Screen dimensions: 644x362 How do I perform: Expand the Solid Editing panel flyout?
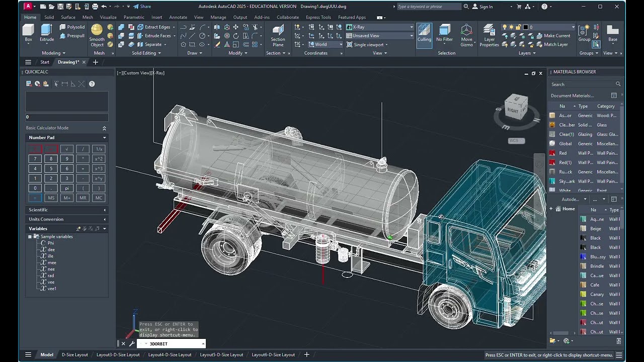pos(146,53)
